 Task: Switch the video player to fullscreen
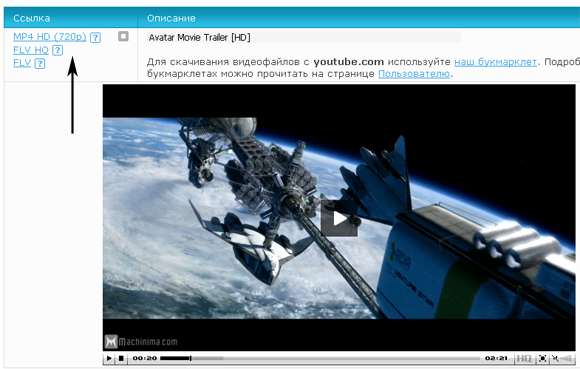click(x=542, y=358)
